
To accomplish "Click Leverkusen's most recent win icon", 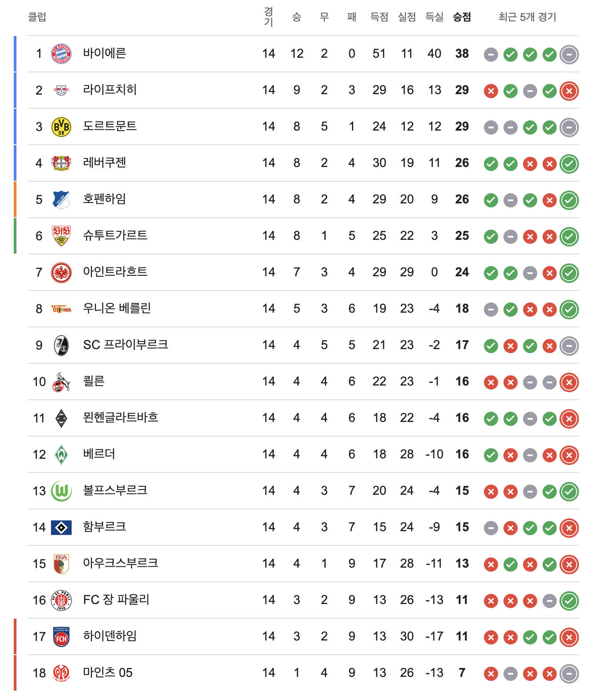I will (569, 164).
